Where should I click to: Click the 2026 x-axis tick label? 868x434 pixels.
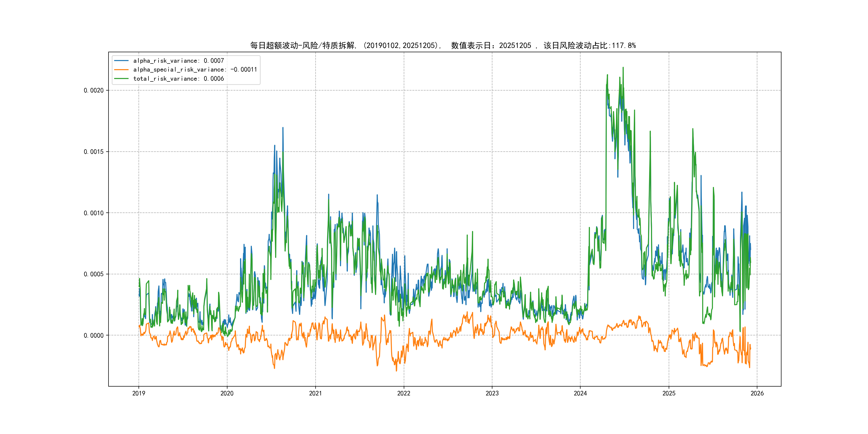coord(757,393)
